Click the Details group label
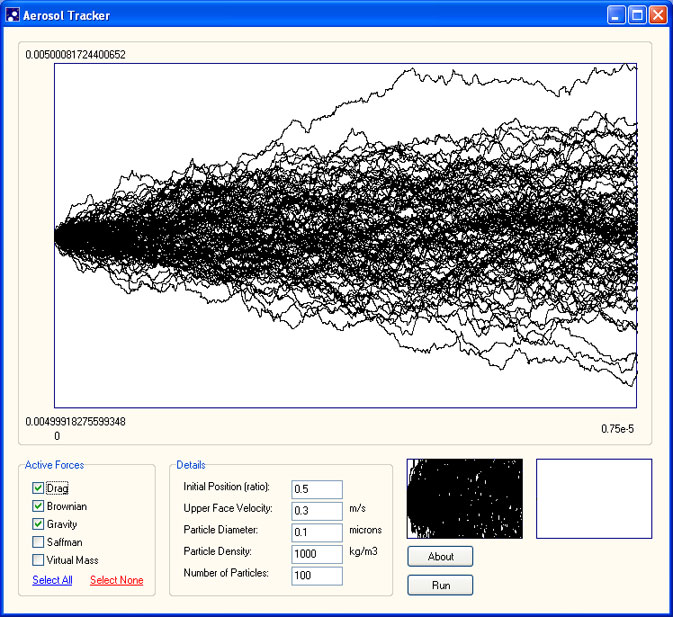Screen dimensions: 673x617 [191, 465]
